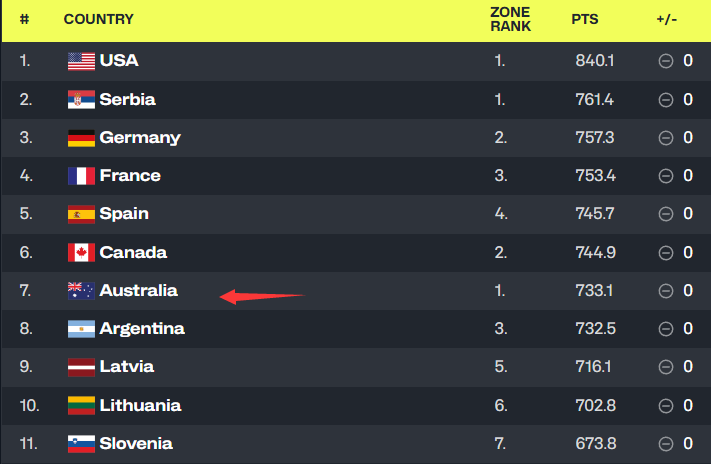Sort by the ZONE RANK column header
711x464 pixels.
(510, 19)
